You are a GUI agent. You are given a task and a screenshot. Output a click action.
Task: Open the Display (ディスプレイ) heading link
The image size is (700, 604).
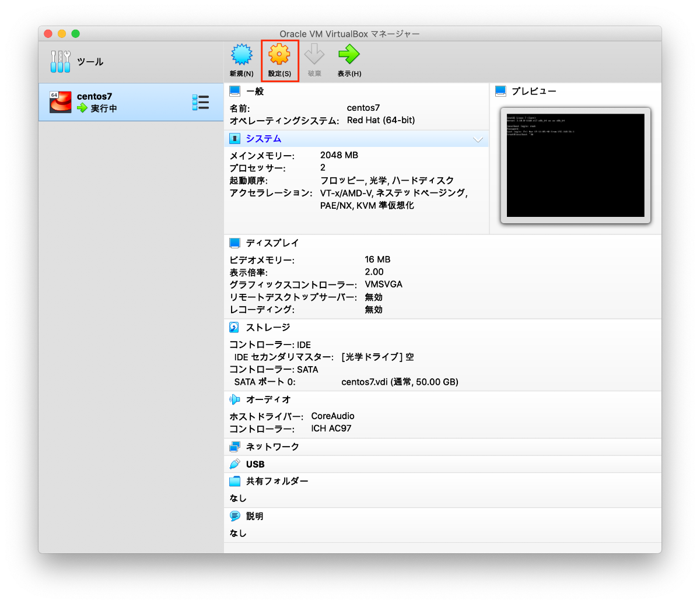click(x=272, y=243)
